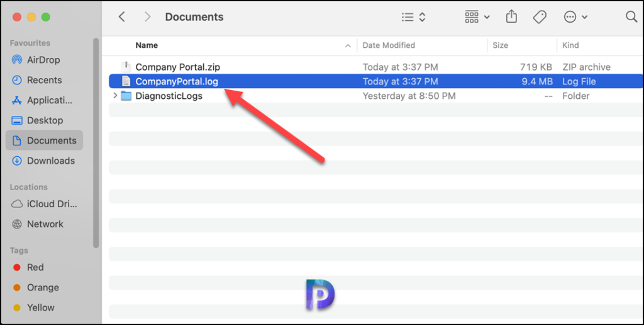Image resolution: width=644 pixels, height=325 pixels.
Task: Click the ZIP archive kind cell
Action: [x=586, y=67]
